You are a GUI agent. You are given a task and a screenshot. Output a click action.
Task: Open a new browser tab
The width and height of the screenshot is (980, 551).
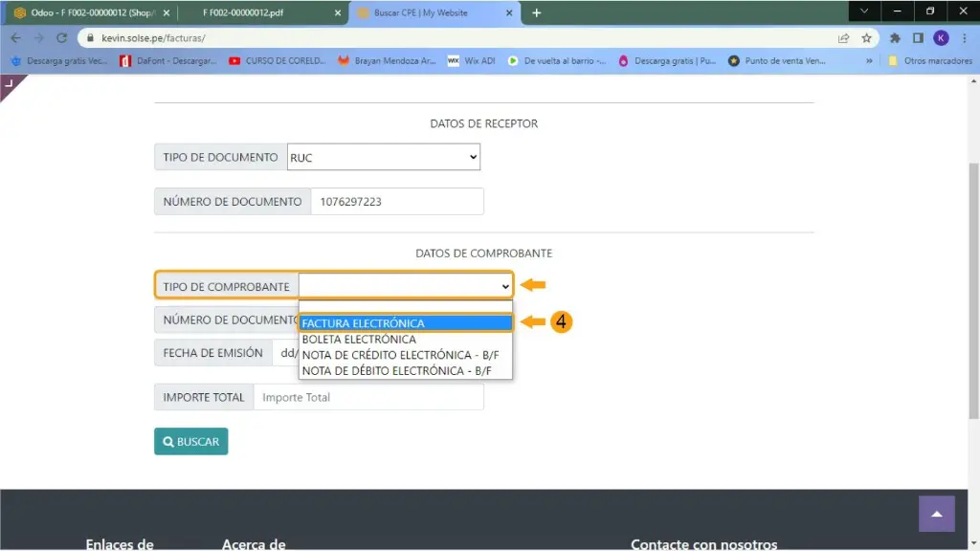pyautogui.click(x=536, y=12)
